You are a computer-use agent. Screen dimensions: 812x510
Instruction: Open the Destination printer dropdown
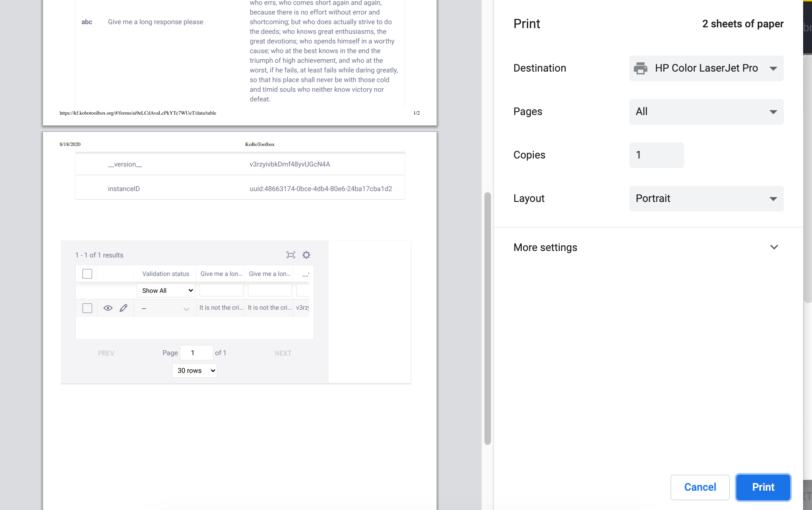coord(706,68)
